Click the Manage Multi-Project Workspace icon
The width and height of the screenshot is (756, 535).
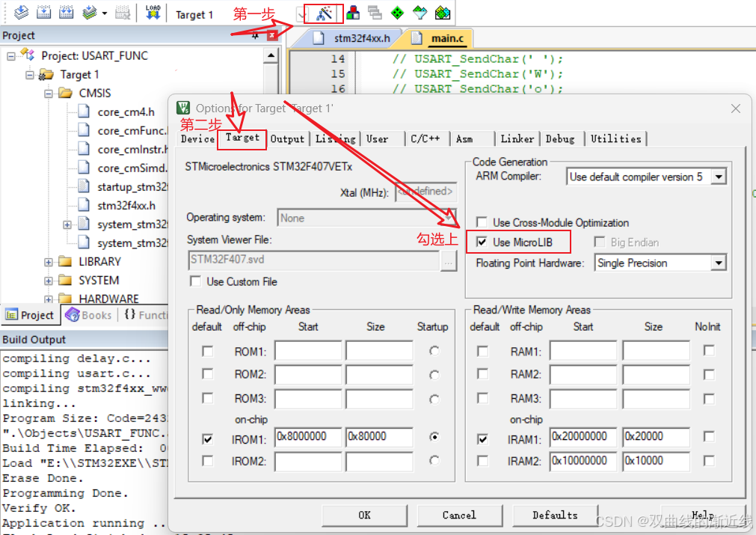[375, 13]
